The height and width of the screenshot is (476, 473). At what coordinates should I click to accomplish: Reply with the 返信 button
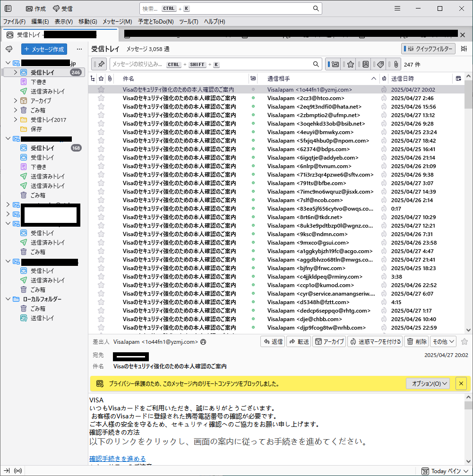pyautogui.click(x=273, y=342)
